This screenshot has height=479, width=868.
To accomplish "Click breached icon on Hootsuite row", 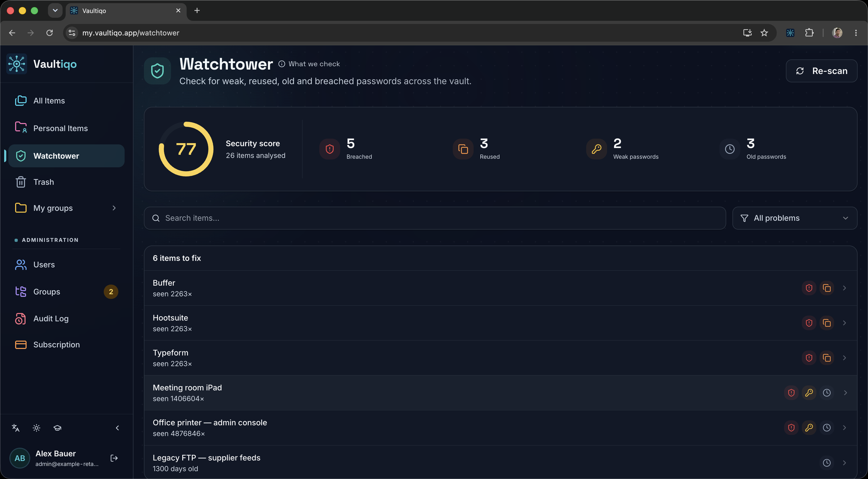I will (809, 323).
